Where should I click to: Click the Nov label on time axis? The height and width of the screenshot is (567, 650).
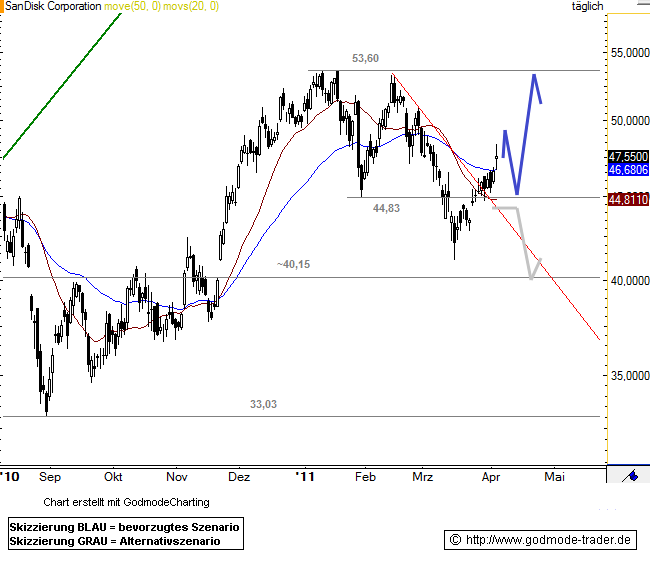177,477
